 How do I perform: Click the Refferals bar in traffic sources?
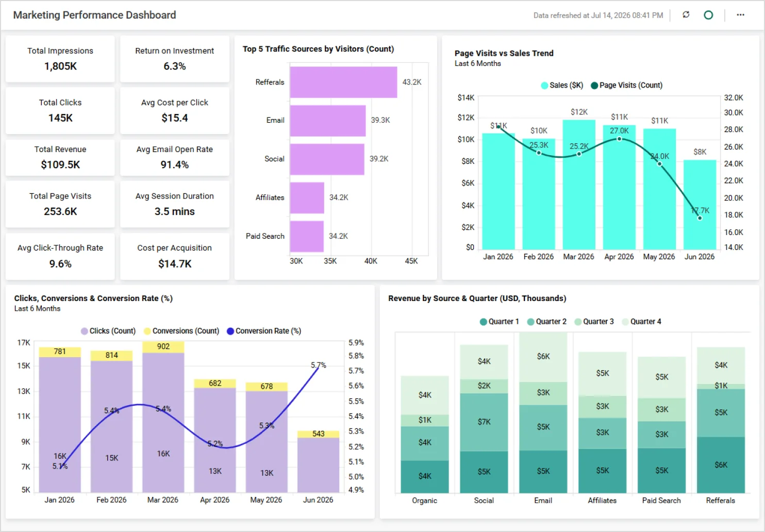(343, 82)
